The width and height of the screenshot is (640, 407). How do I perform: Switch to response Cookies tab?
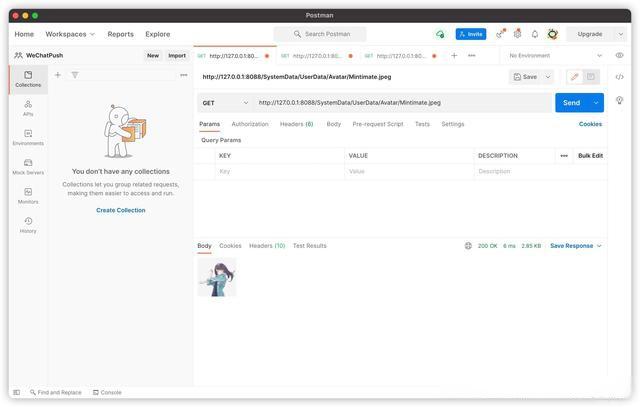click(230, 246)
